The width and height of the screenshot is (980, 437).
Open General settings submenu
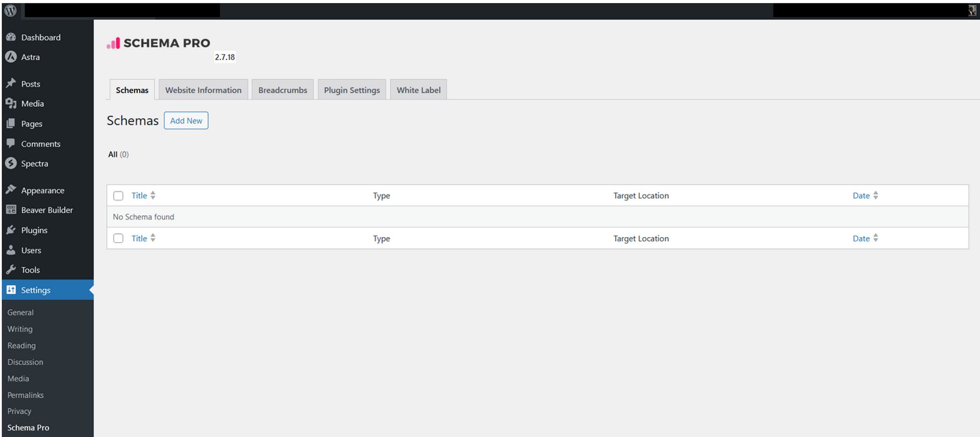coord(21,312)
